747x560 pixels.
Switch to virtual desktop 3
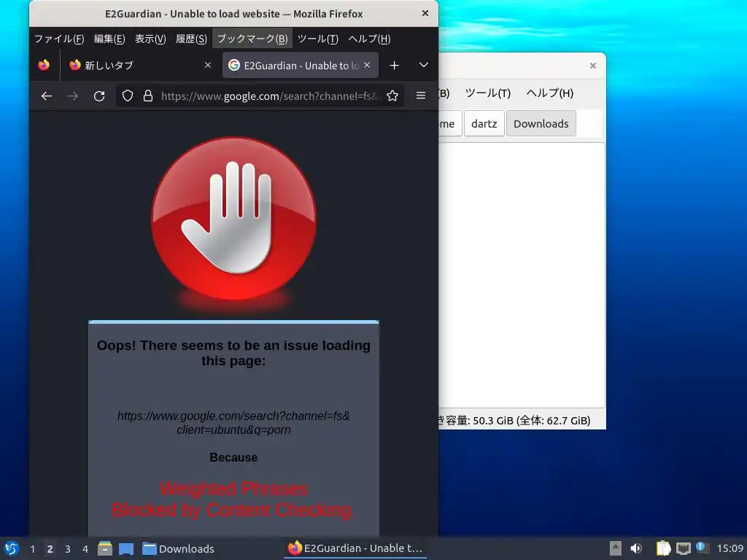[x=68, y=549]
